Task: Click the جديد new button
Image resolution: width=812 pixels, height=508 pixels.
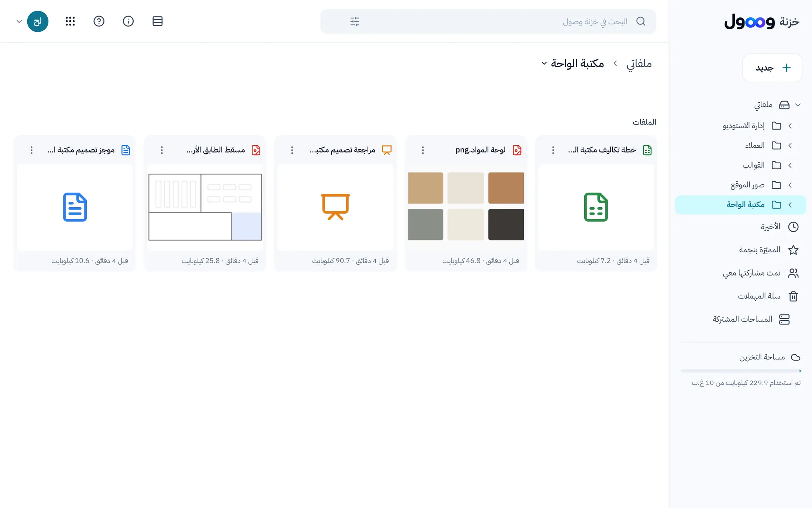Action: tap(773, 68)
